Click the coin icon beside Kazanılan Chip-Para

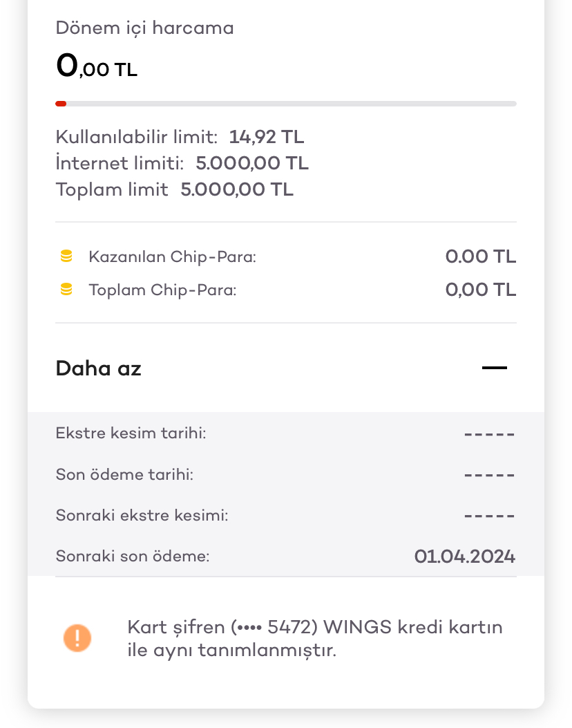tap(66, 257)
